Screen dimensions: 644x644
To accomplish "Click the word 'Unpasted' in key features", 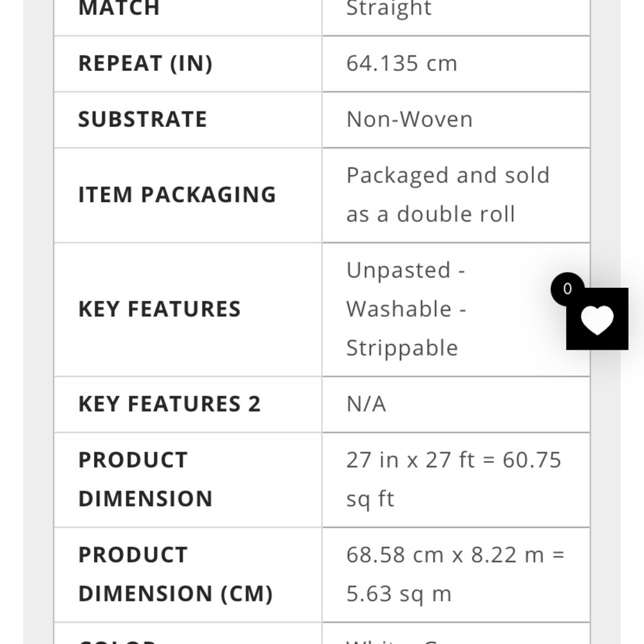I will click(x=398, y=270).
